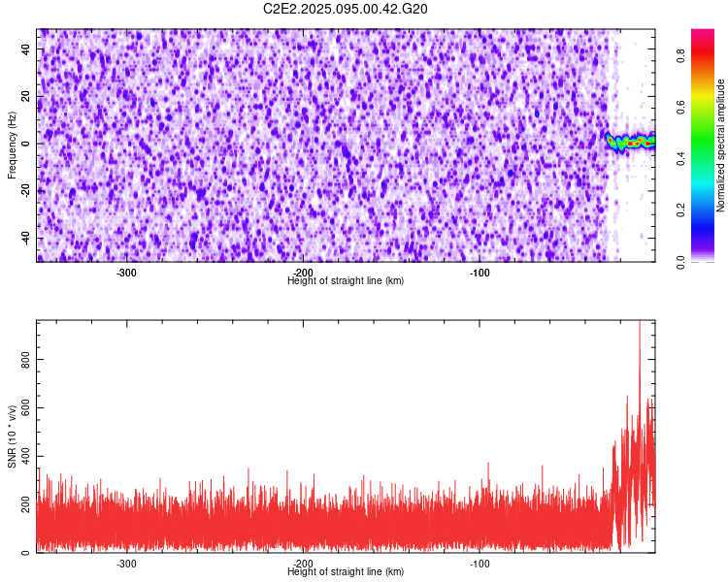Click the -300 tick under the SNR plot
Screen dimensions: 728x582
click(x=126, y=564)
